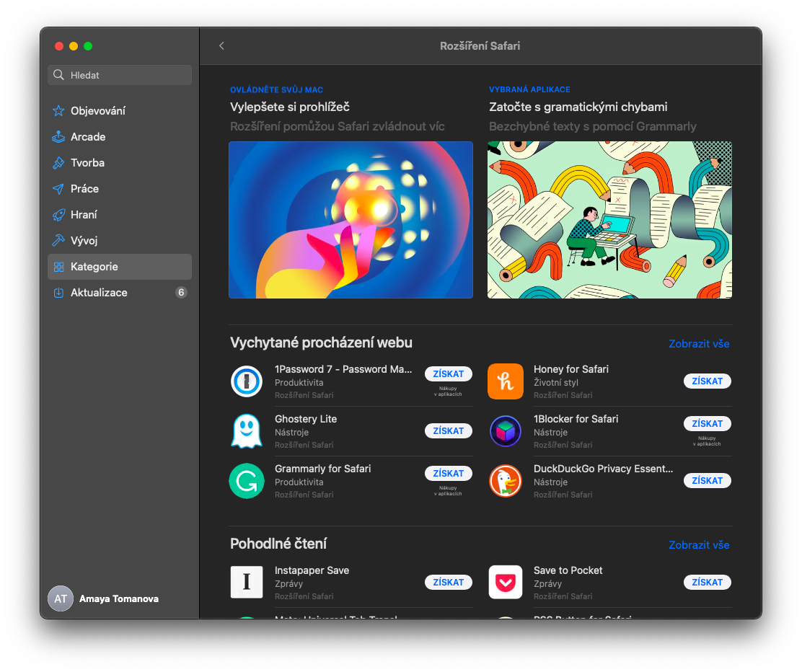Click the Tvorba paintbrush icon
This screenshot has height=672, width=802.
click(x=59, y=163)
